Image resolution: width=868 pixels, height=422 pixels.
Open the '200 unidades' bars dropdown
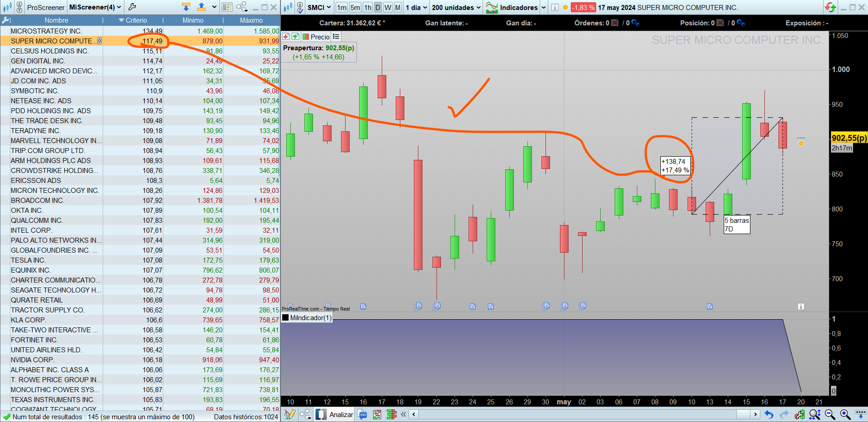point(456,8)
